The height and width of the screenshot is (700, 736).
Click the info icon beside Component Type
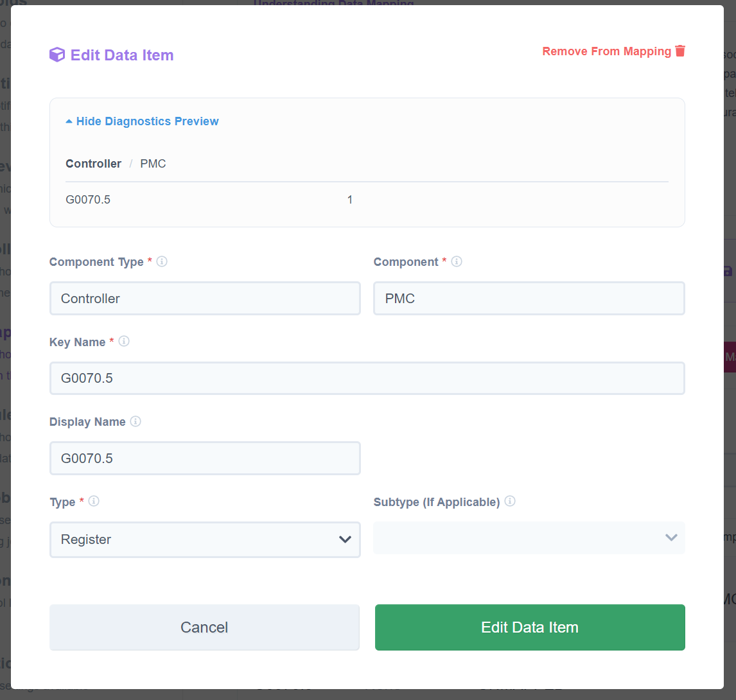click(x=162, y=261)
